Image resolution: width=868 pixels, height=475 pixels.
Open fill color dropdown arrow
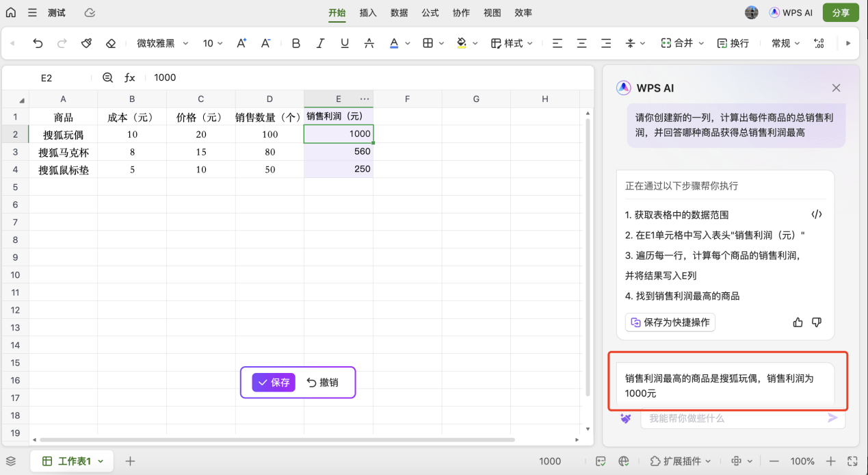pos(475,43)
